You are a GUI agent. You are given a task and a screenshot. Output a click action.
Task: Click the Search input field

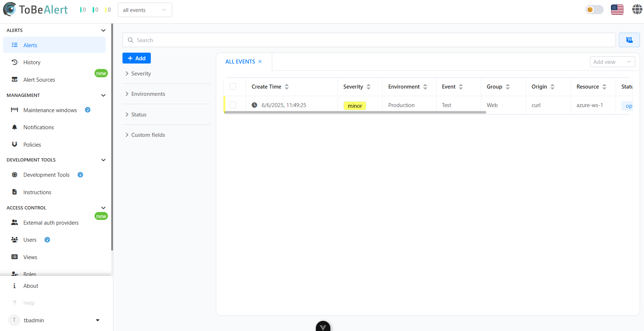[369, 40]
